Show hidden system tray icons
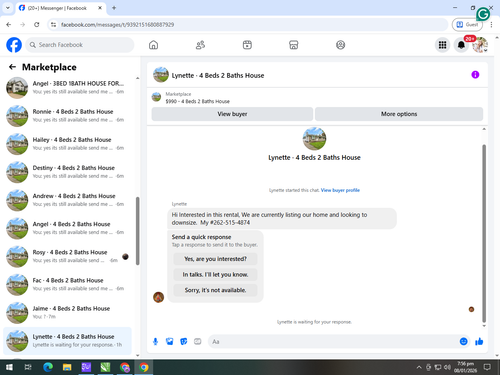The width and height of the screenshot is (500, 375). click(x=419, y=367)
